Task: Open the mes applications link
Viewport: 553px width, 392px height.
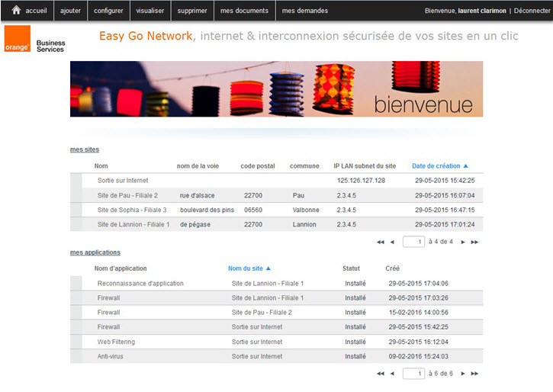Action: tap(95, 252)
